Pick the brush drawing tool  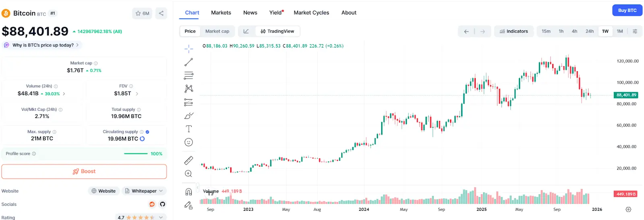pos(188,116)
